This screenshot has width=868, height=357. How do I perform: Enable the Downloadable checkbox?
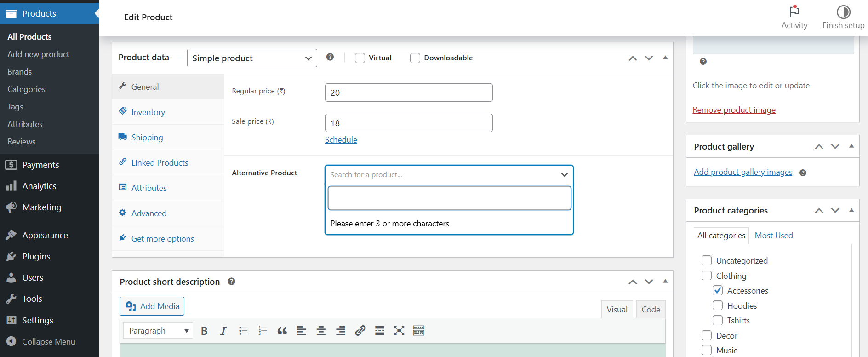(x=415, y=58)
